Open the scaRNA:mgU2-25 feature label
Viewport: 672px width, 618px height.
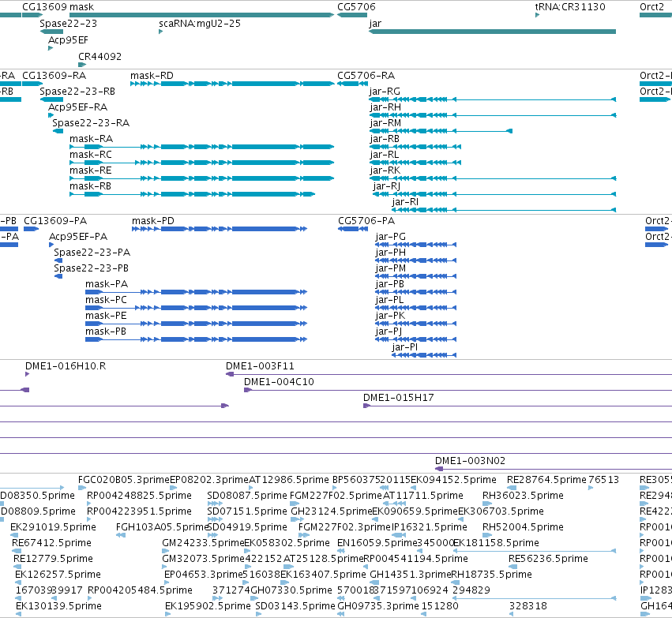[200, 24]
